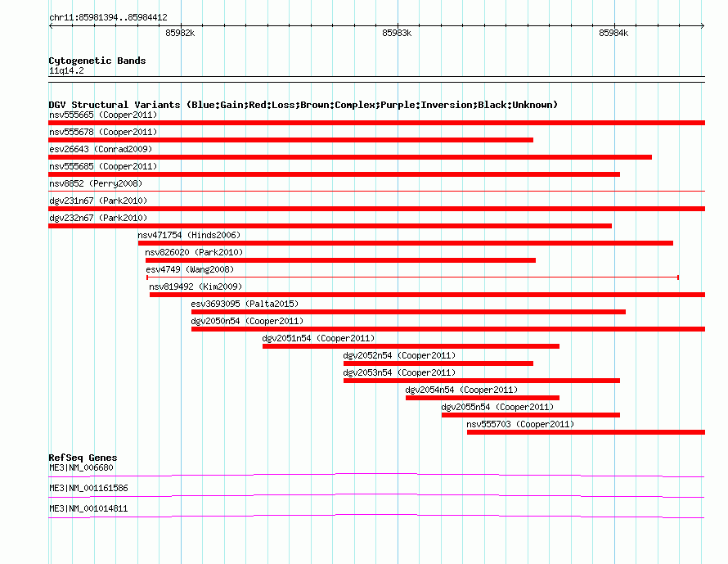Screen dimensions: 728x564
Task: Click the 85983k ruler tick label
Action: click(x=397, y=33)
